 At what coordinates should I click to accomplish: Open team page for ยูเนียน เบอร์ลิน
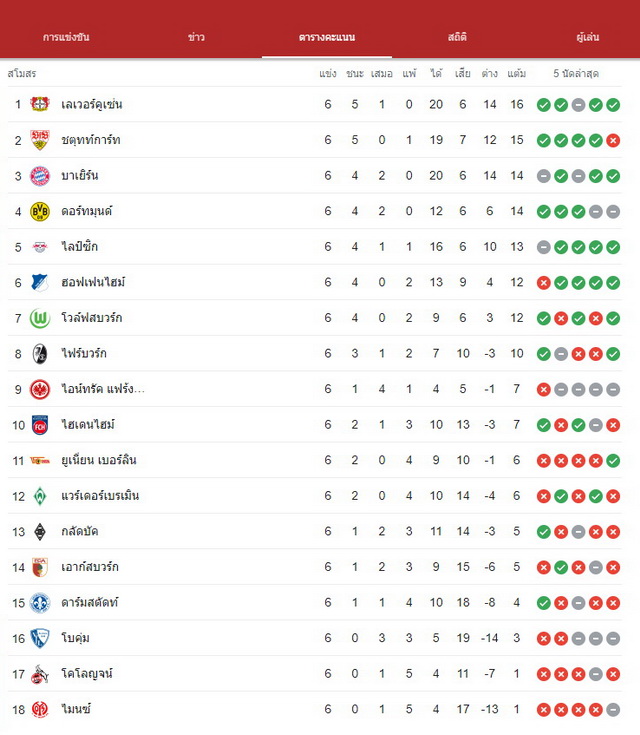click(x=99, y=460)
